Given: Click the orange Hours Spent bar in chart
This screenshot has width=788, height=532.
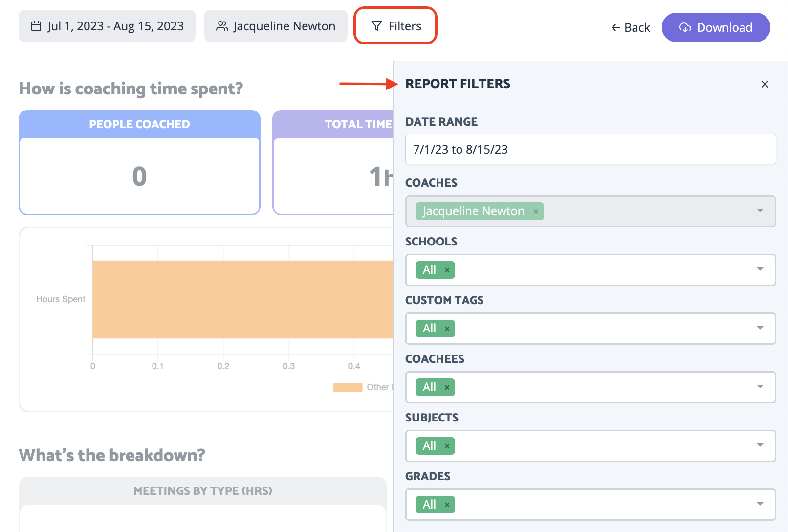Looking at the screenshot, I should point(243,299).
